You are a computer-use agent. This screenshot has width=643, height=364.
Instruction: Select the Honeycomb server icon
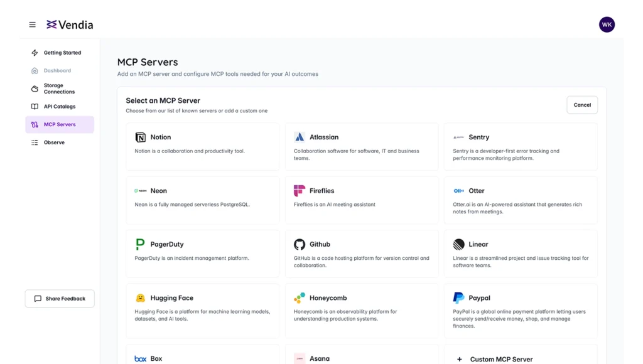click(300, 297)
